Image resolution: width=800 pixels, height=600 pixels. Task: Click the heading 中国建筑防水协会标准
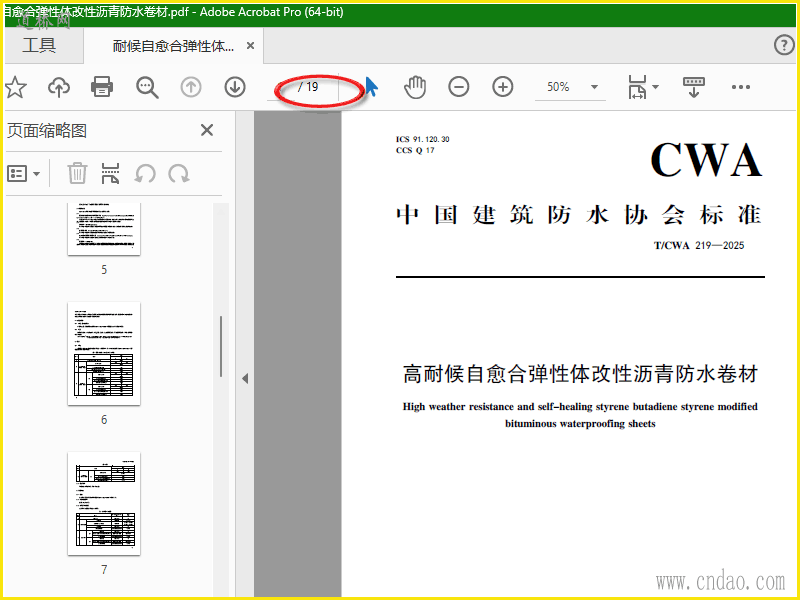point(579,215)
